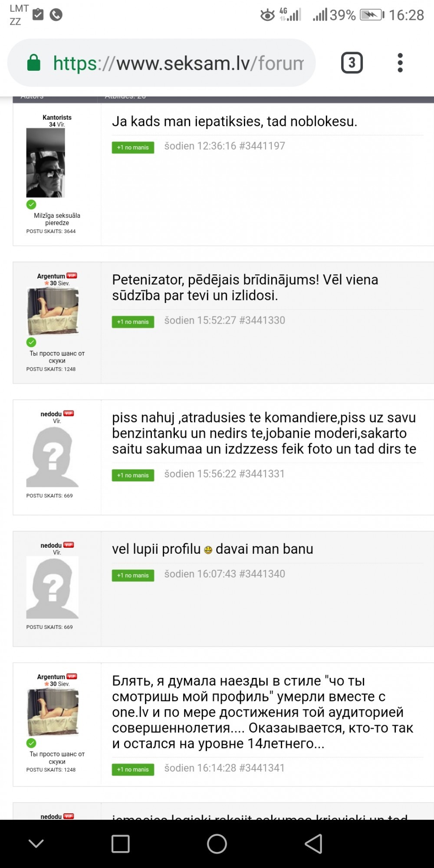This screenshot has height=868, width=434.
Task: Click the verified checkmark under Kantorists photo
Action: click(31, 204)
